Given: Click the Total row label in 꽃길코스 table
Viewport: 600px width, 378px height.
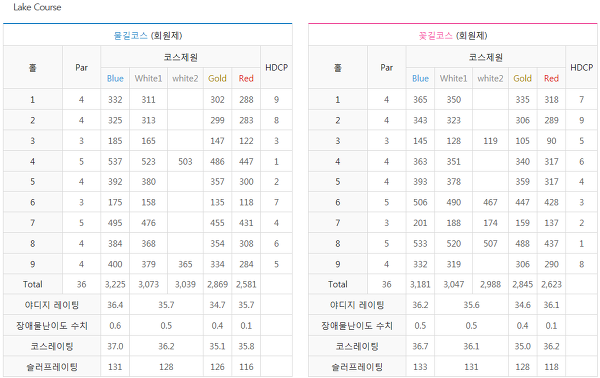Looking at the screenshot, I should [338, 284].
